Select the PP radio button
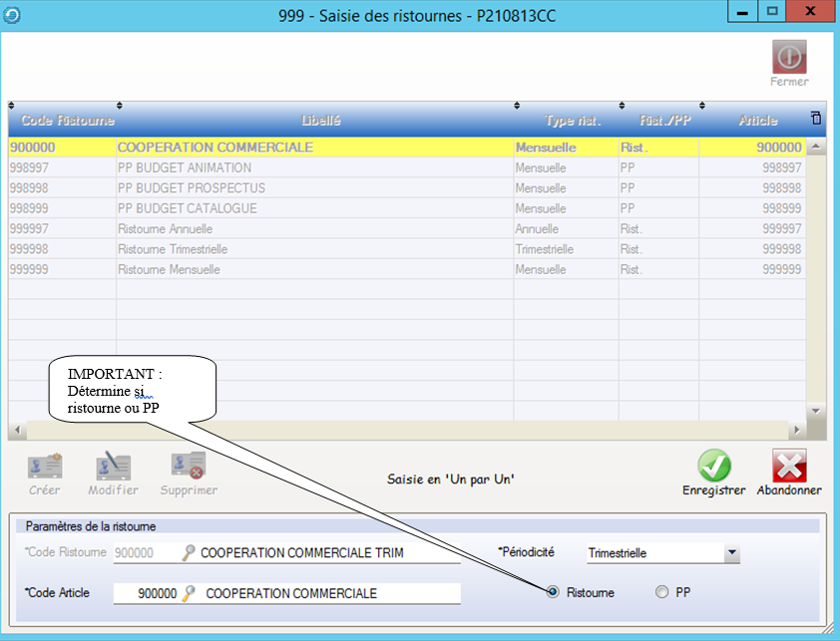The width and height of the screenshot is (840, 641). point(661,592)
